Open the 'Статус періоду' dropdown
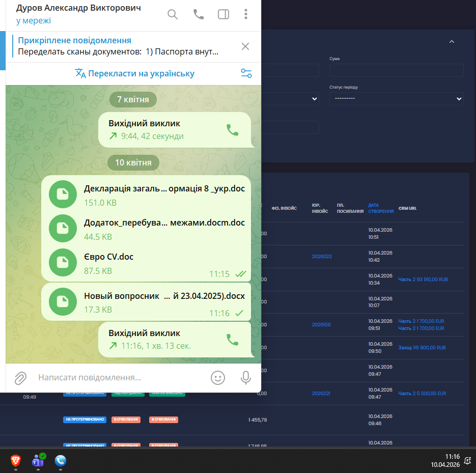 [396, 99]
